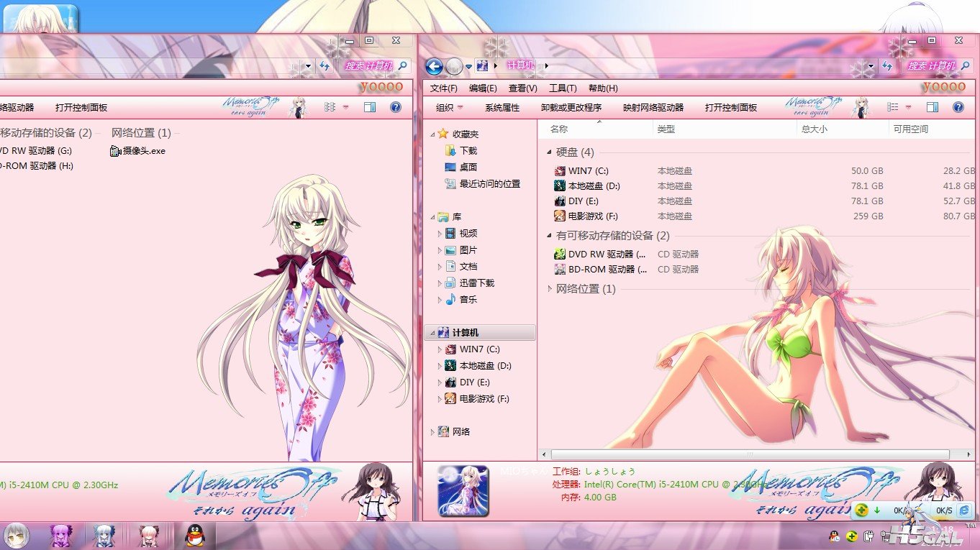Expand WIN7 (C:) in the navigation tree
980x550 pixels.
tap(440, 349)
